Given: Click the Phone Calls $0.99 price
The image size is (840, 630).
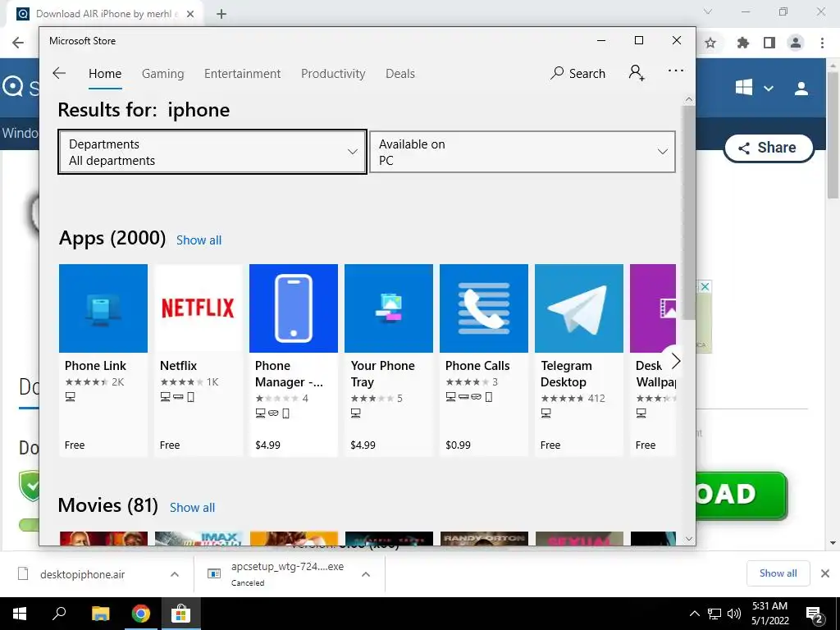Looking at the screenshot, I should pyautogui.click(x=458, y=445).
